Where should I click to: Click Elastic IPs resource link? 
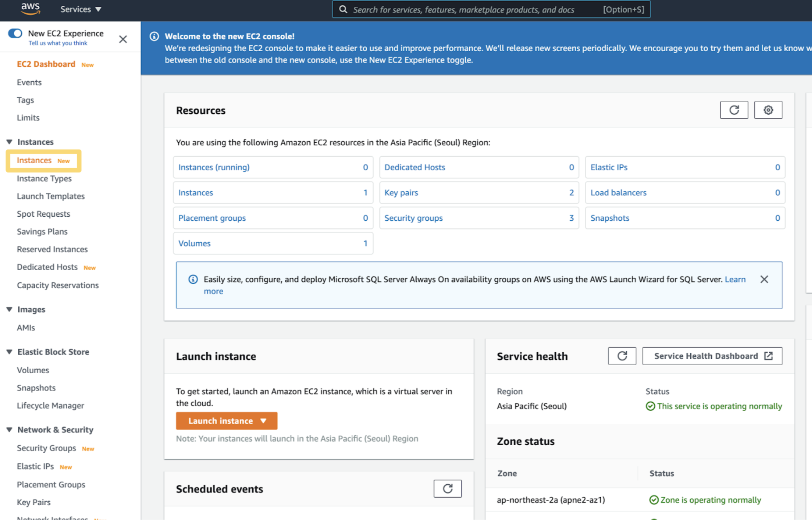click(609, 167)
